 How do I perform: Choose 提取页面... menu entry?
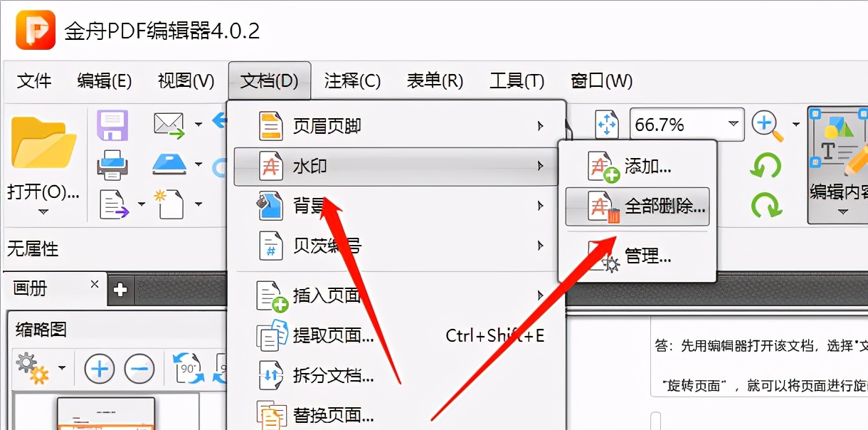(396, 335)
